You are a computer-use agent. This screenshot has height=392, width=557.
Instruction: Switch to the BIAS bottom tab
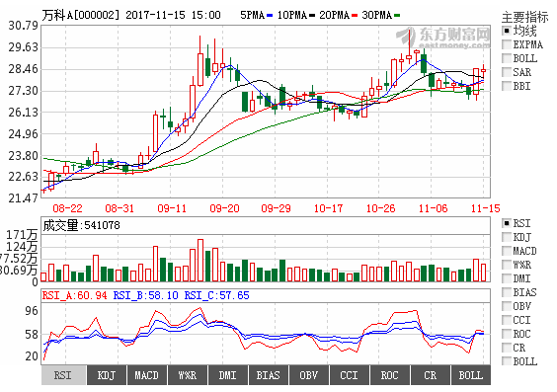(x=269, y=375)
